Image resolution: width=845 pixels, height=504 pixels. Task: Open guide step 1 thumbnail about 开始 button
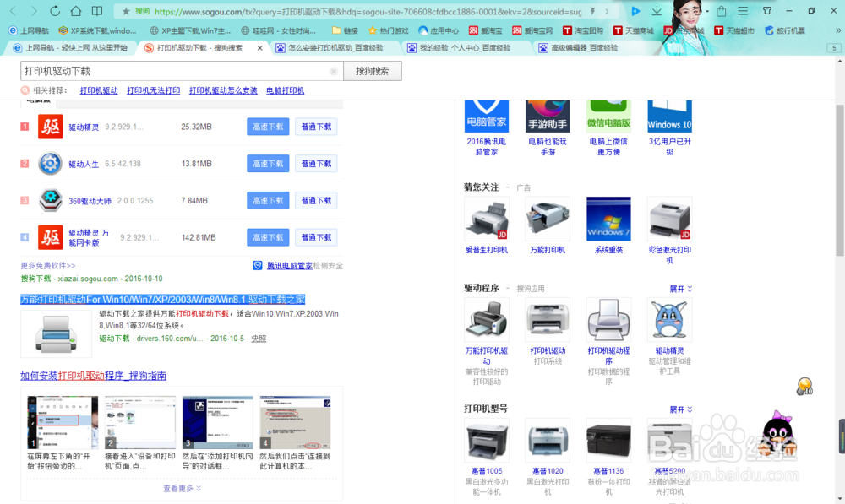tap(63, 423)
